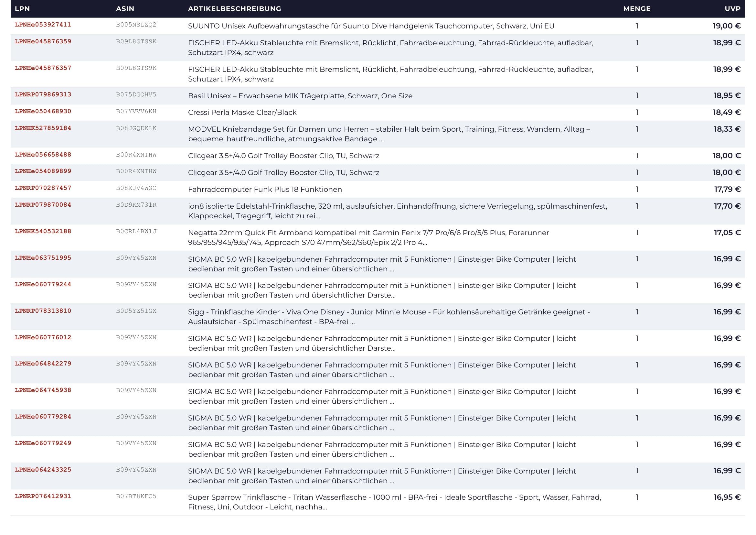The width and height of the screenshot is (756, 535).
Task: Select LPN LPNHe045876359
Action: click(43, 41)
